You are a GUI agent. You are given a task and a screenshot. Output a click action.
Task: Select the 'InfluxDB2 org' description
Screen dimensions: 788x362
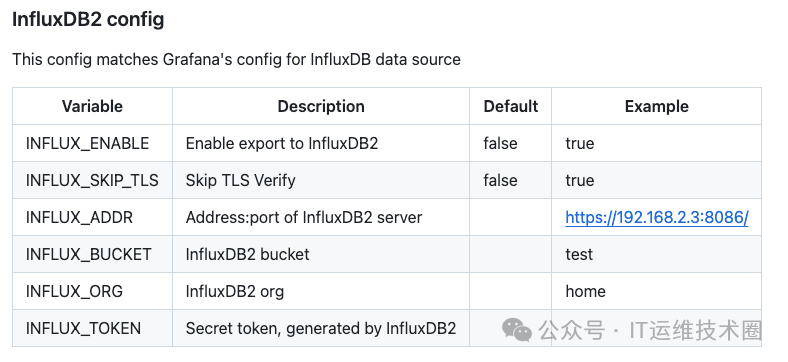(x=235, y=292)
